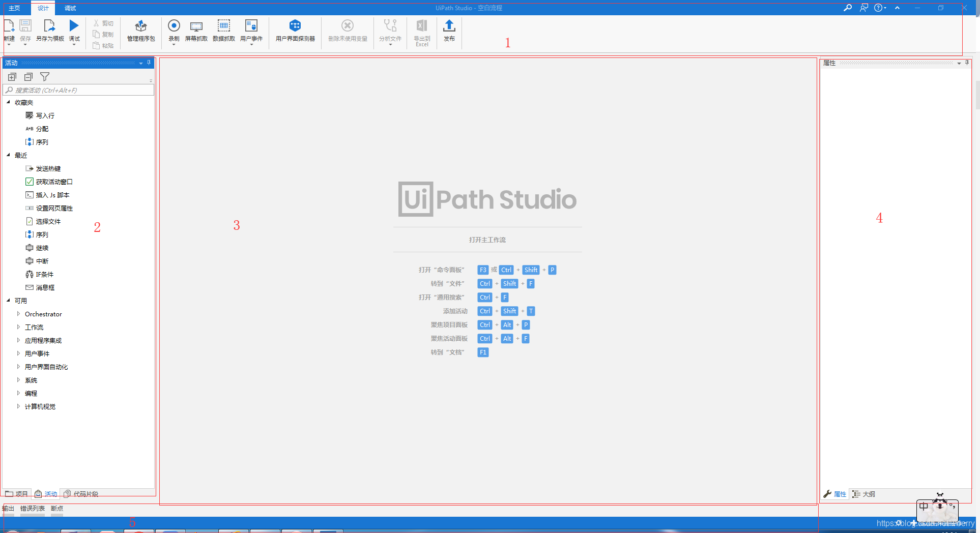Image resolution: width=980 pixels, height=533 pixels.
Task: Collapse the Recent (最近) tree node
Action: tap(8, 155)
